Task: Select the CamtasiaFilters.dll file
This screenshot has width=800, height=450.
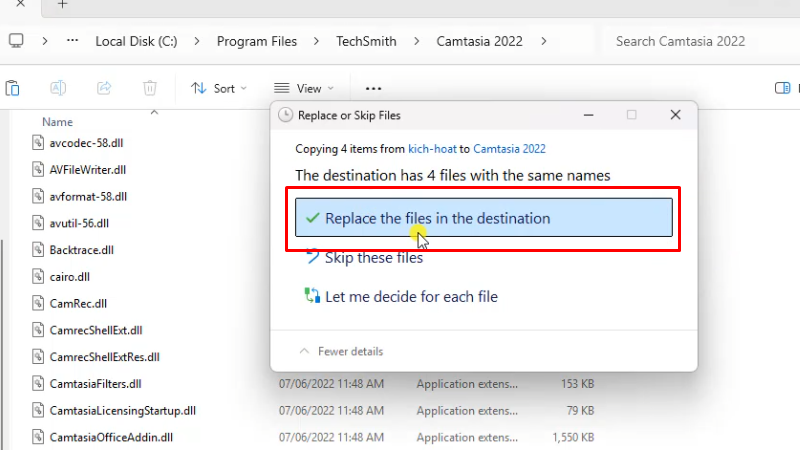Action: point(95,384)
